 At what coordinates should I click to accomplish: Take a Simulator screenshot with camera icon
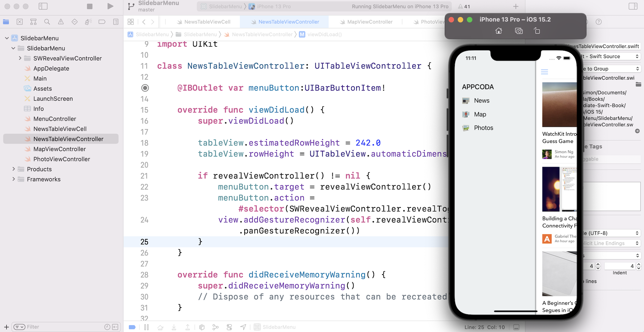pos(519,31)
